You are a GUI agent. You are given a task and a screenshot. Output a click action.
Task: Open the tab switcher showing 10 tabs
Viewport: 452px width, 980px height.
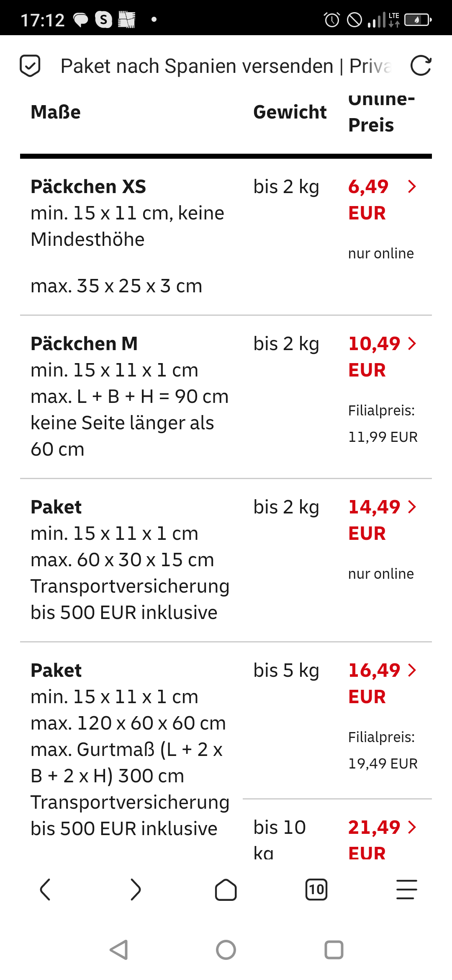[x=316, y=890]
